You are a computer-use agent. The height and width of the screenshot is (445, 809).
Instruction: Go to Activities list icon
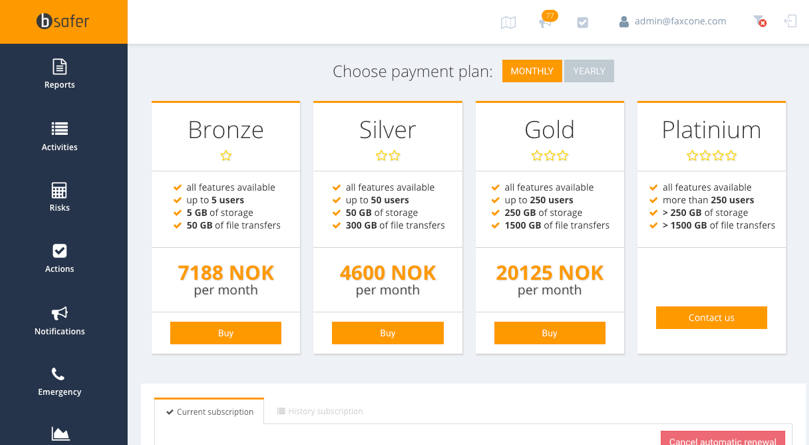click(x=59, y=128)
